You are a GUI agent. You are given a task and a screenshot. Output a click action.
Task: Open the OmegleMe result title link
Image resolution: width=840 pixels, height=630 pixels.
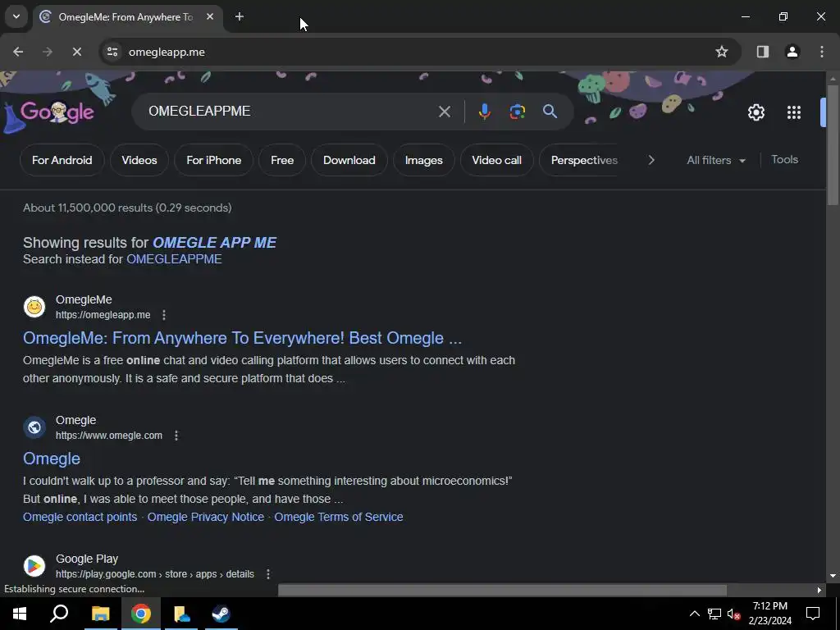pos(242,338)
